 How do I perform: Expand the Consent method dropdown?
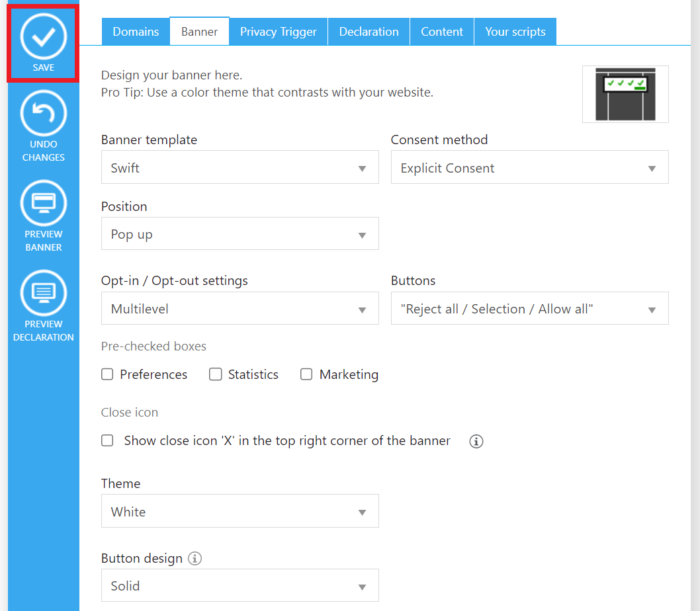pos(529,167)
